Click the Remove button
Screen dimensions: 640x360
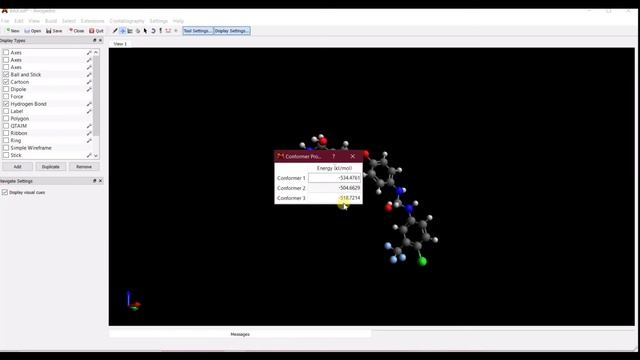84,167
